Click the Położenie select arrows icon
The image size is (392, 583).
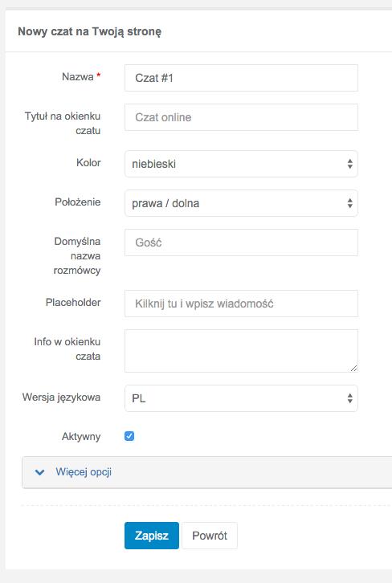click(x=349, y=203)
